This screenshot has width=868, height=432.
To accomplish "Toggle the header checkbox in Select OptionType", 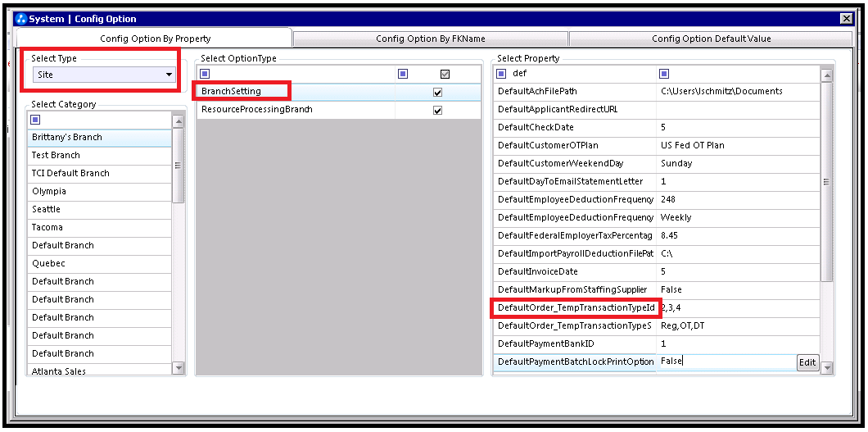I will pos(445,74).
